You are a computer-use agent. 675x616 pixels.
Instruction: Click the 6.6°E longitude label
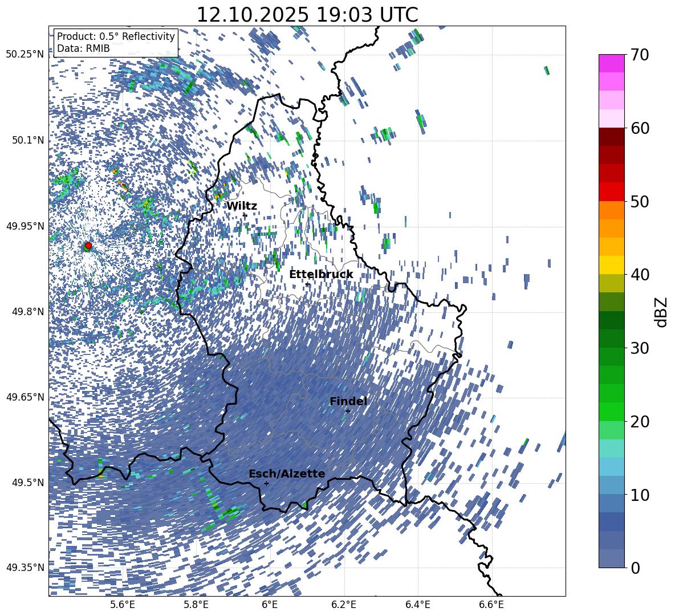point(491,605)
